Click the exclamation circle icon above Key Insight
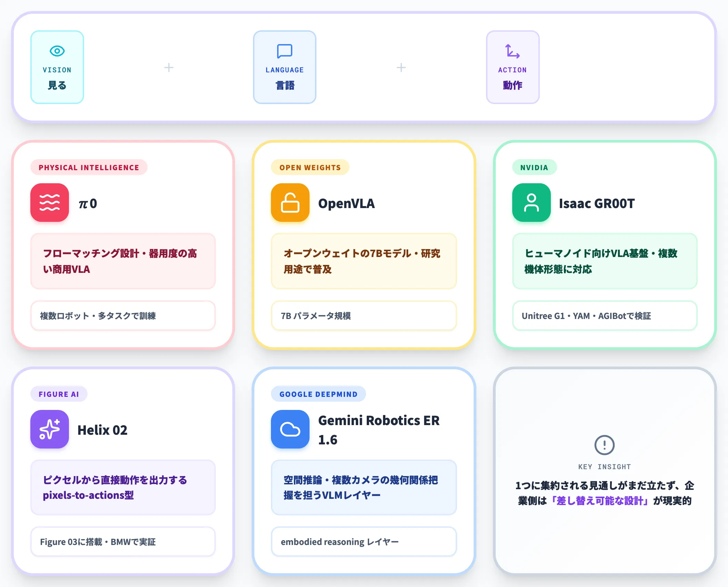 (x=605, y=445)
